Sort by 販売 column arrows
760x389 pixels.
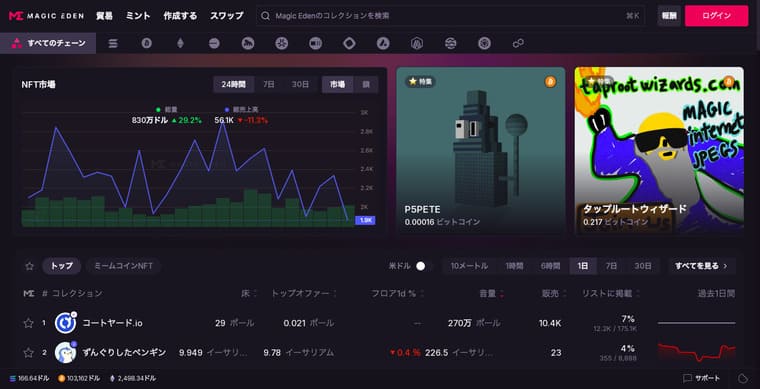[x=565, y=294]
